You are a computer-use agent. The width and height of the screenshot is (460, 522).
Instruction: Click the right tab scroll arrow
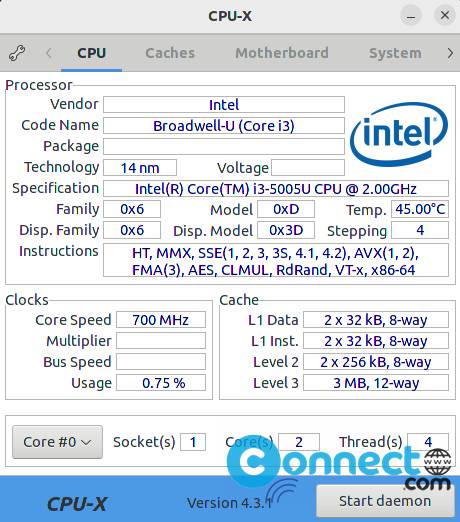[450, 53]
